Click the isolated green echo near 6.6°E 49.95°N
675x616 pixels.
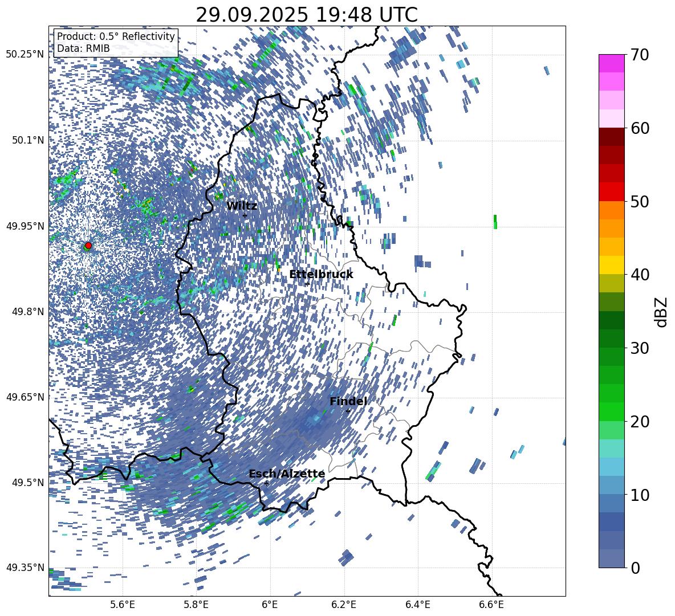pos(495,222)
